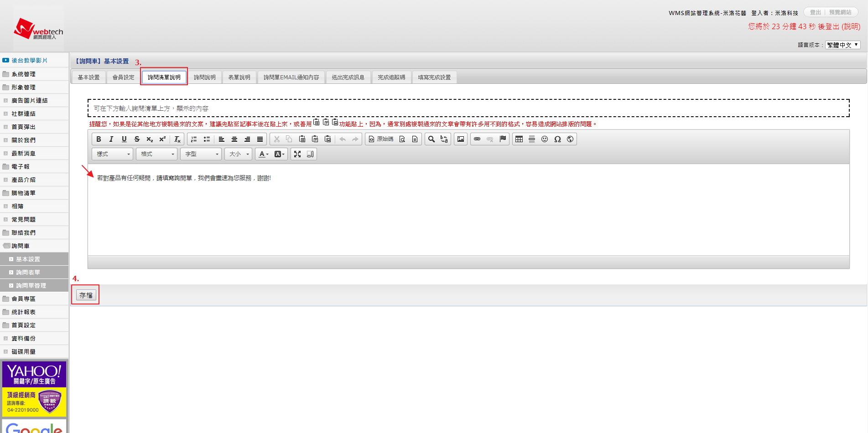The image size is (868, 433).
Task: Toggle the 原始碼 source code view
Action: (x=381, y=139)
